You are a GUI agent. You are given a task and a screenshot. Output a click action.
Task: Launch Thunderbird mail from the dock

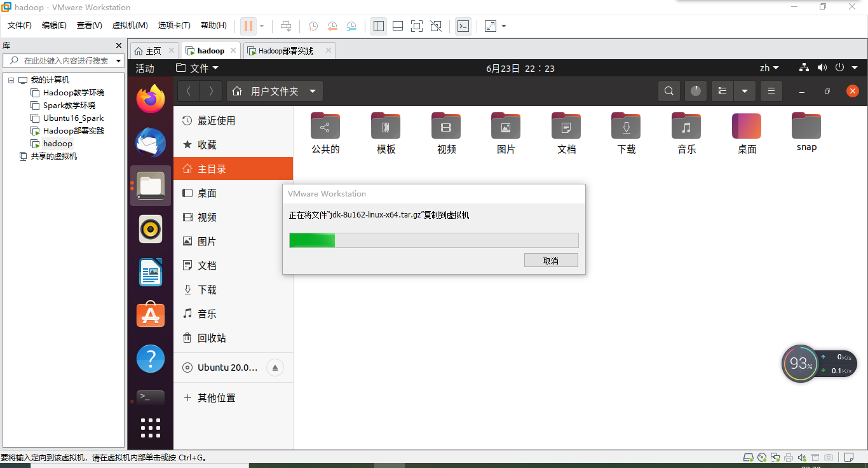[x=151, y=142]
